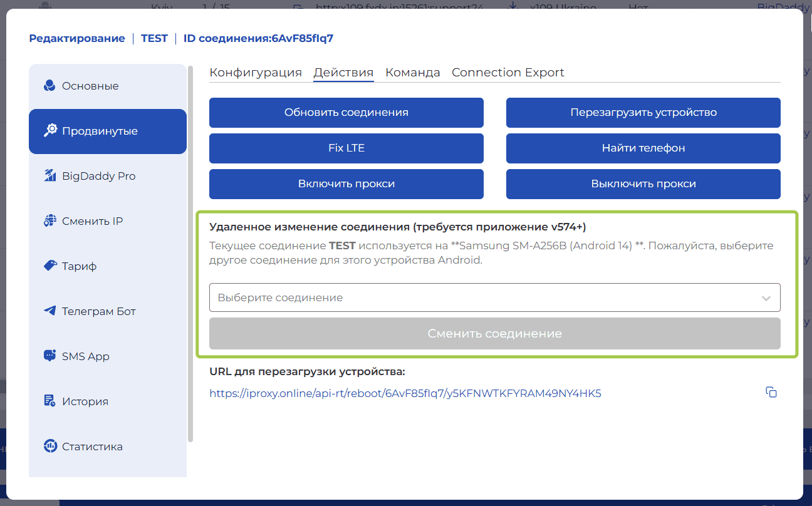Viewport: 812px width, 506px height.
Task: Click the Тариф tag icon
Action: click(50, 266)
